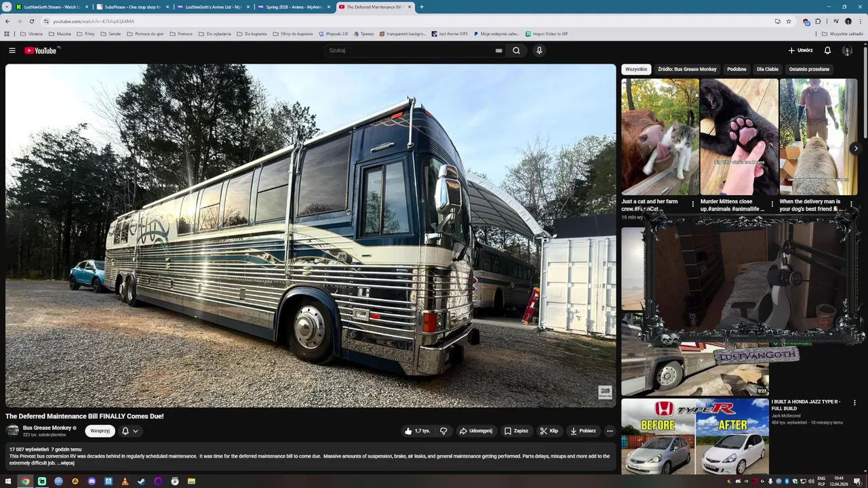Expand notification settings dropdown beside bell

coord(136,430)
